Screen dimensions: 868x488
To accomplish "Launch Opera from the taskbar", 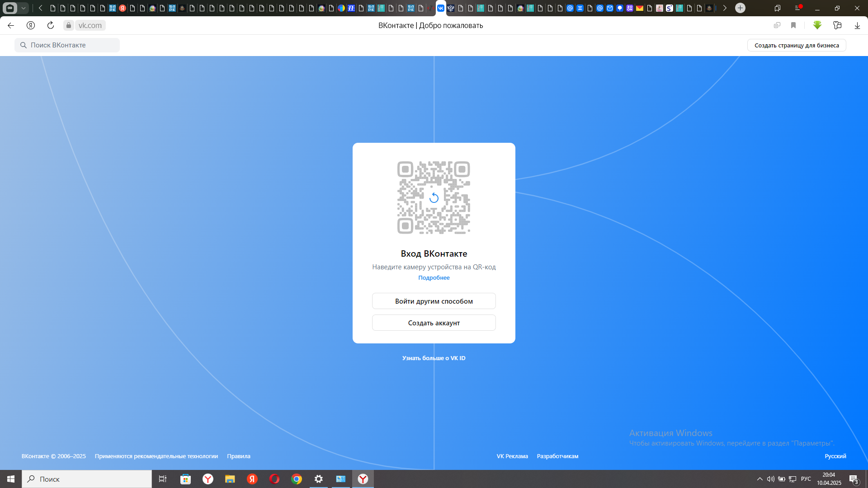I will pyautogui.click(x=274, y=479).
